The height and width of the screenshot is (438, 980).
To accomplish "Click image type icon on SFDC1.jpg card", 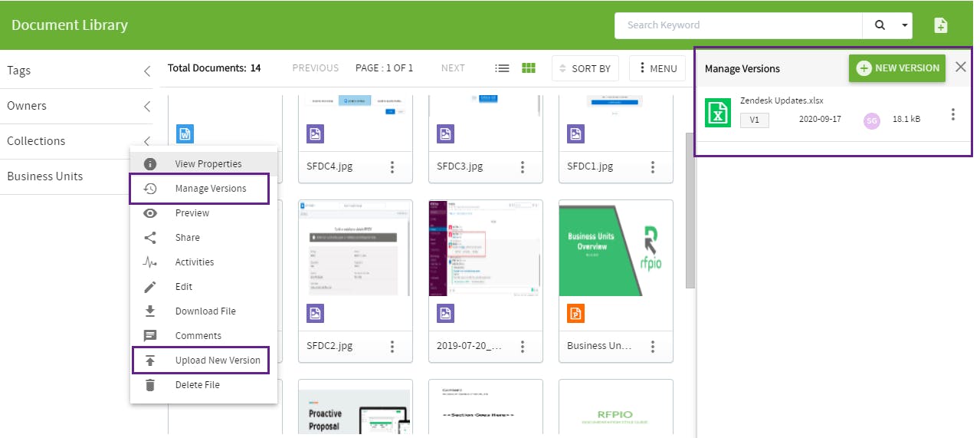I will (x=576, y=134).
